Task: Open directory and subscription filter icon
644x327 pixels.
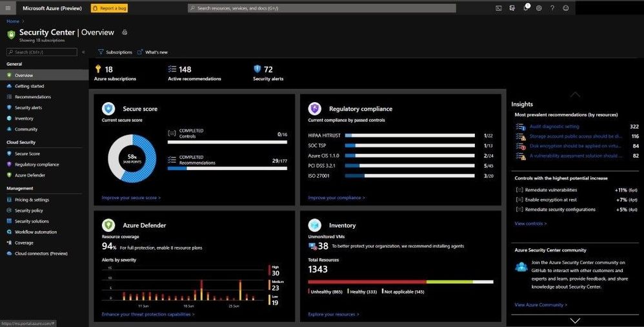Action: click(512, 8)
